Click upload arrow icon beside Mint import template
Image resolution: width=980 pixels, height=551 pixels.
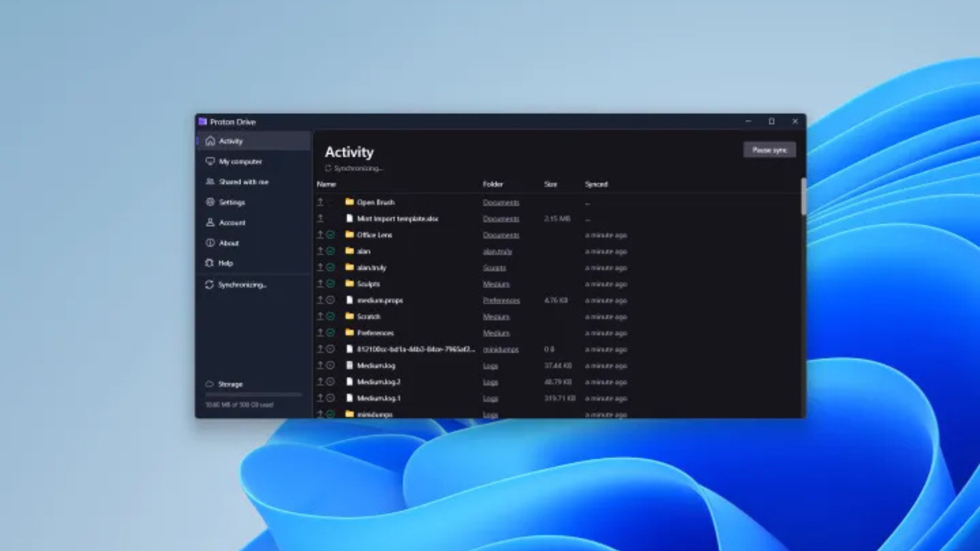click(x=320, y=218)
